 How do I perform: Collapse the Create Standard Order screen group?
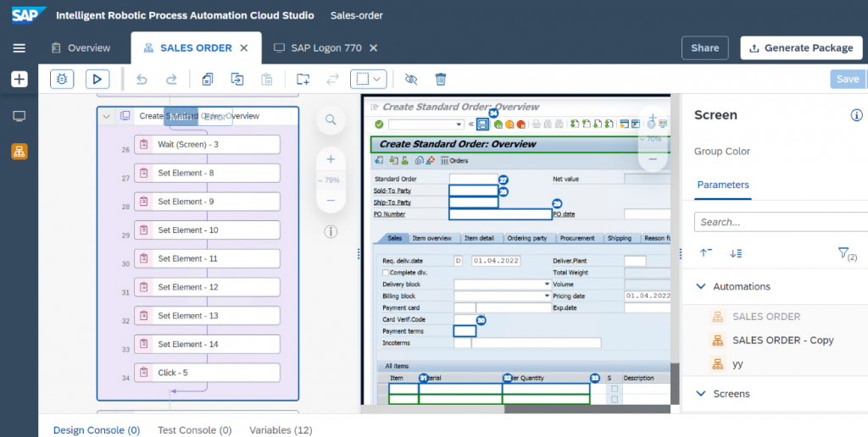point(107,116)
